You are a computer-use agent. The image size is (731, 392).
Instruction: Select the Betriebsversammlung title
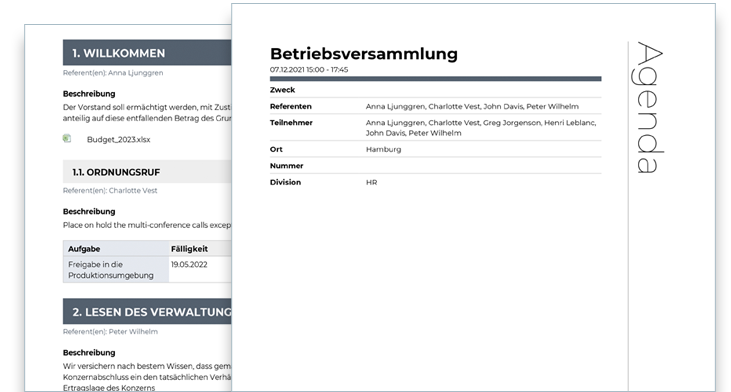(x=364, y=54)
